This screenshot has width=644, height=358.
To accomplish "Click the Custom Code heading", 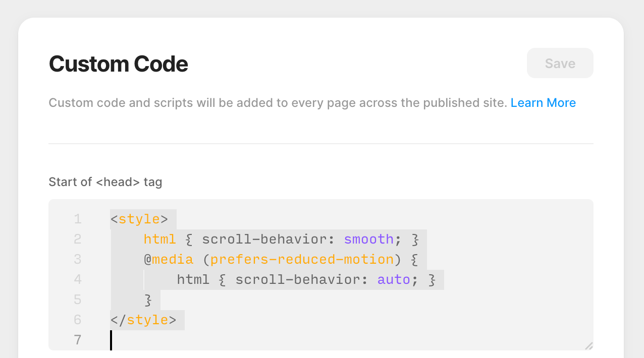I will coord(118,64).
